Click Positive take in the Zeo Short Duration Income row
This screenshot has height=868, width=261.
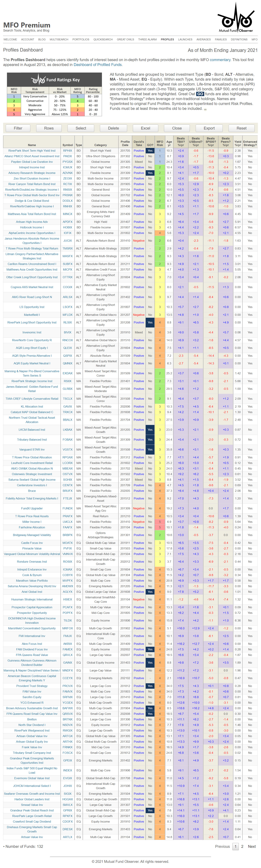pos(139,179)
